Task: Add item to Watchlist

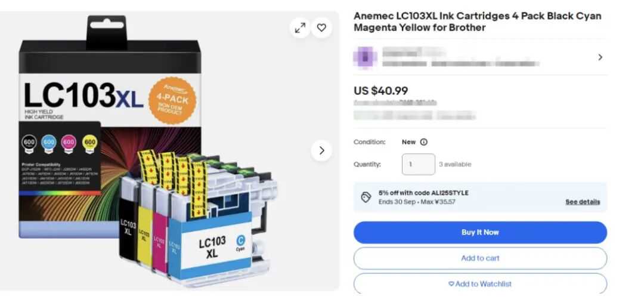Action: pyautogui.click(x=480, y=284)
